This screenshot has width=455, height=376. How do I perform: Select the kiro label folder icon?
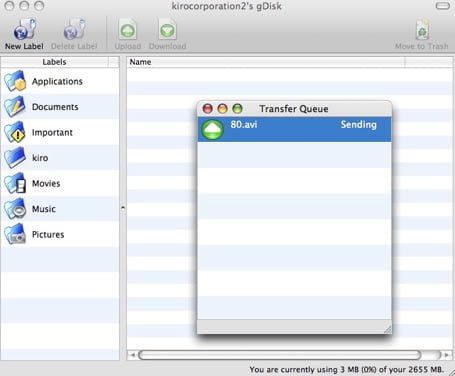pos(15,158)
